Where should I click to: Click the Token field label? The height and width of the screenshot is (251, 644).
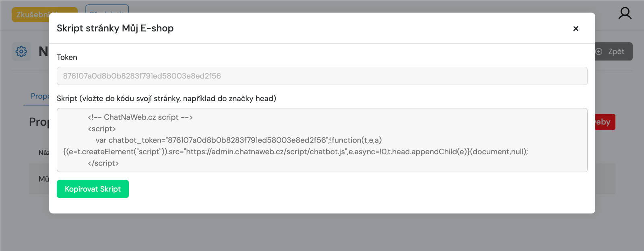pos(67,57)
